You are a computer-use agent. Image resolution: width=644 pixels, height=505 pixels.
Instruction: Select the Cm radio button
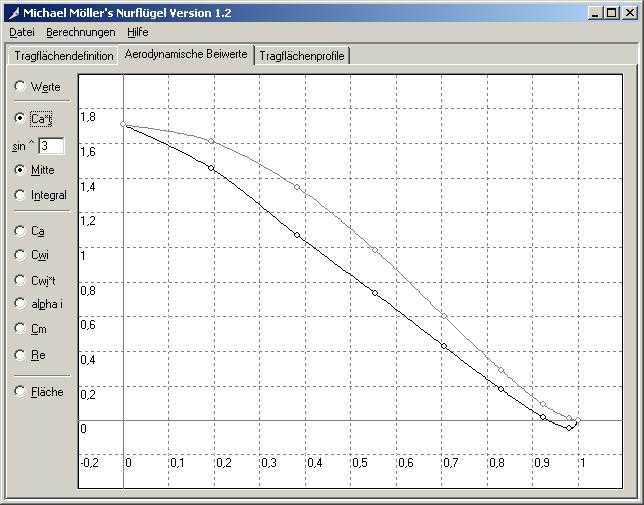(x=21, y=329)
